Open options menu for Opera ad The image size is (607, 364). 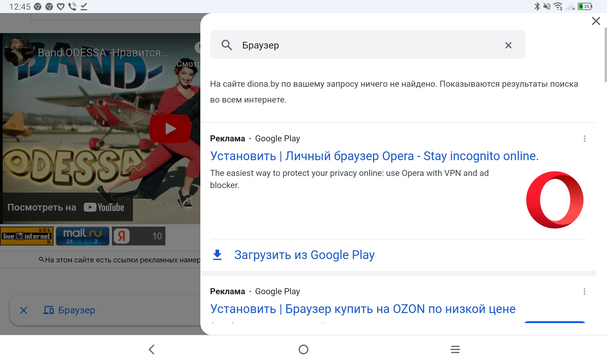tap(584, 139)
